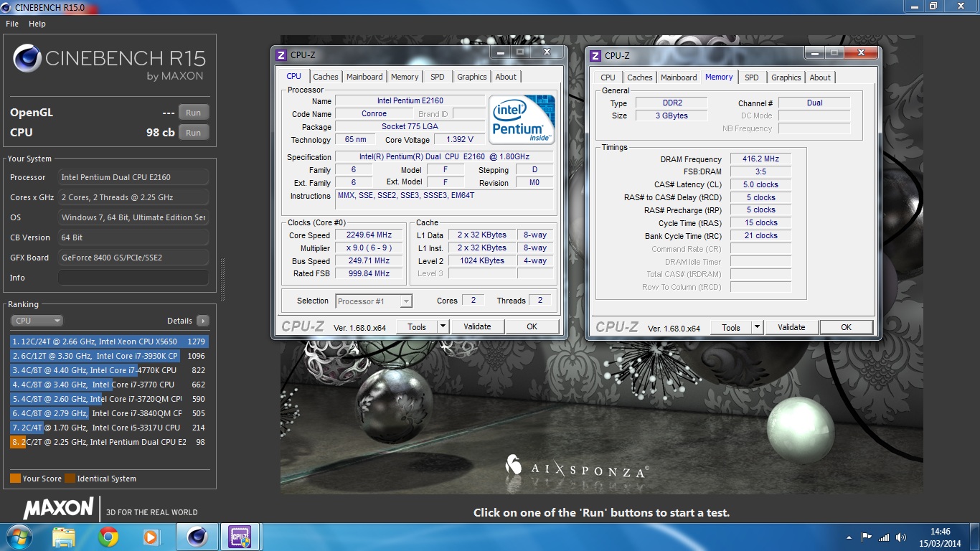
Task: Open the Windows Start menu orb
Action: (19, 537)
